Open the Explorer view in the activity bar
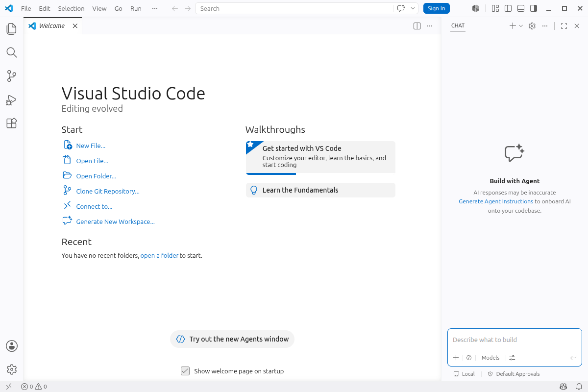This screenshot has width=588, height=392. click(x=12, y=29)
